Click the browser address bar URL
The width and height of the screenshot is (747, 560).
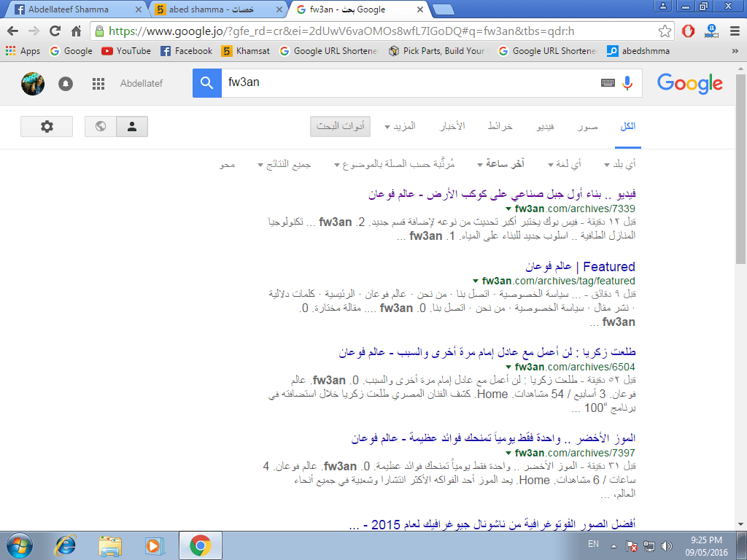click(x=341, y=31)
